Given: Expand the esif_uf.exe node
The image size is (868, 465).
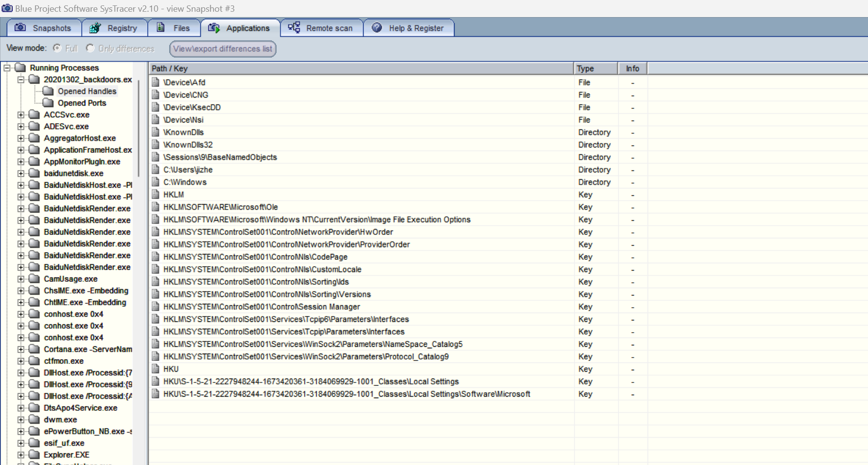Looking at the screenshot, I should [x=21, y=443].
